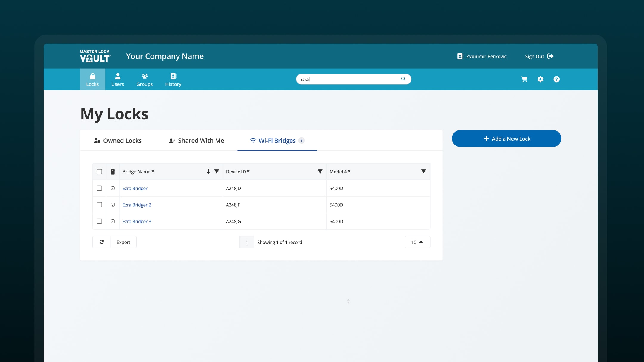Click the search magnifier icon
644x362 pixels.
click(x=403, y=79)
